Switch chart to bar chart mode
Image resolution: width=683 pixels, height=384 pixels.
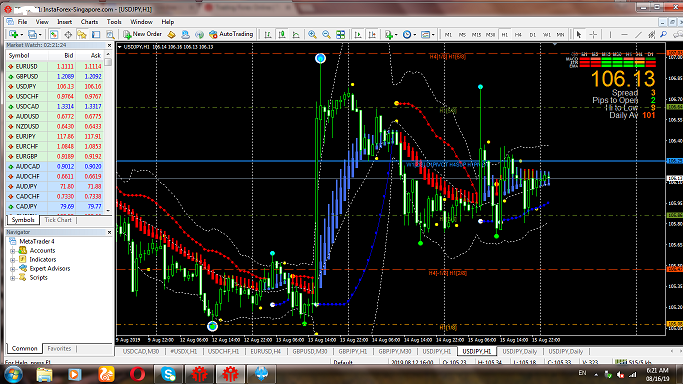[x=268, y=34]
